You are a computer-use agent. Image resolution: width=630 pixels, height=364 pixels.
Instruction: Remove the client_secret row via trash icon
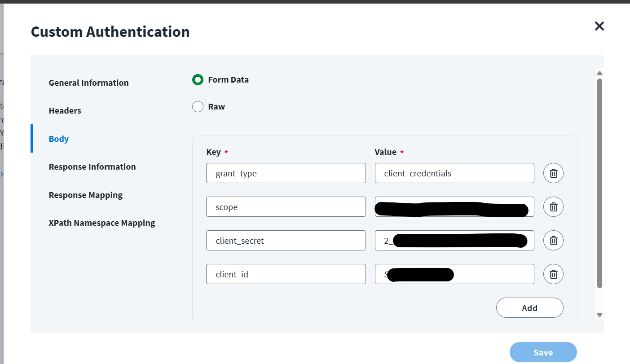coord(553,241)
